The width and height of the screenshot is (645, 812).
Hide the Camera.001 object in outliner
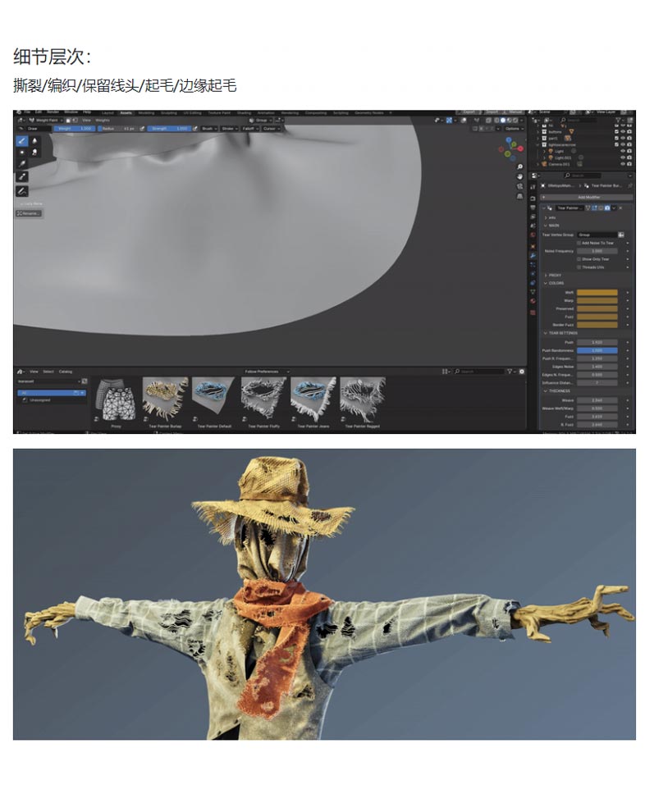[x=622, y=164]
